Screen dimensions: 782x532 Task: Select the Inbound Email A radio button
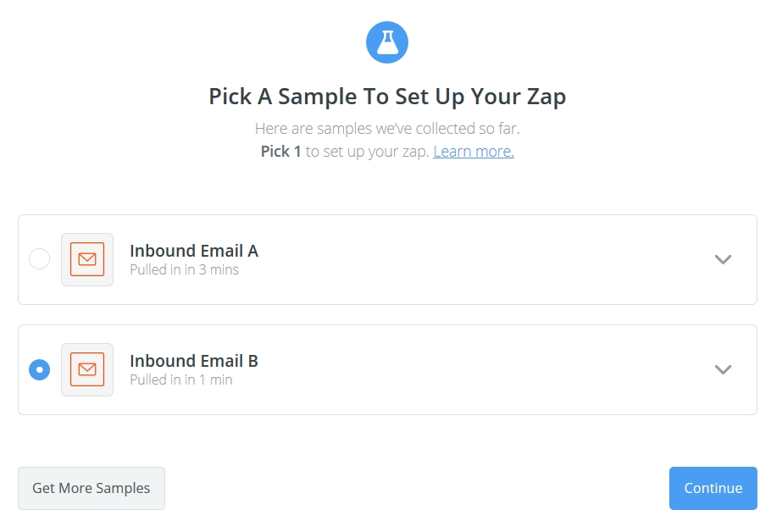(x=40, y=258)
